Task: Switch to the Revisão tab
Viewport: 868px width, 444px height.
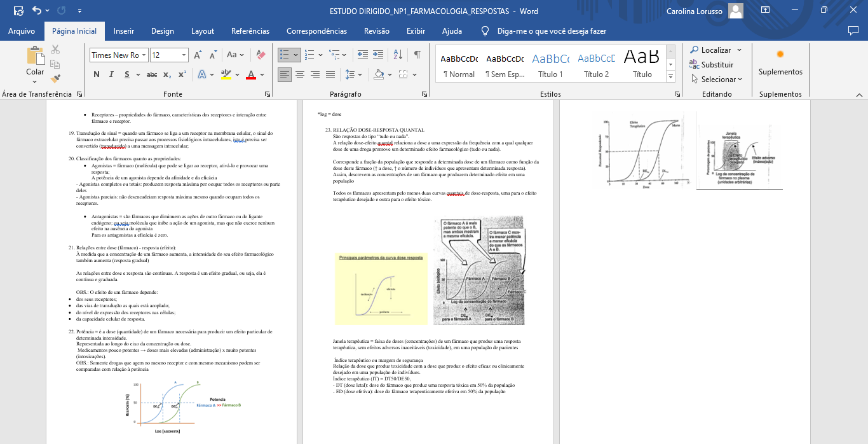Action: coord(377,31)
